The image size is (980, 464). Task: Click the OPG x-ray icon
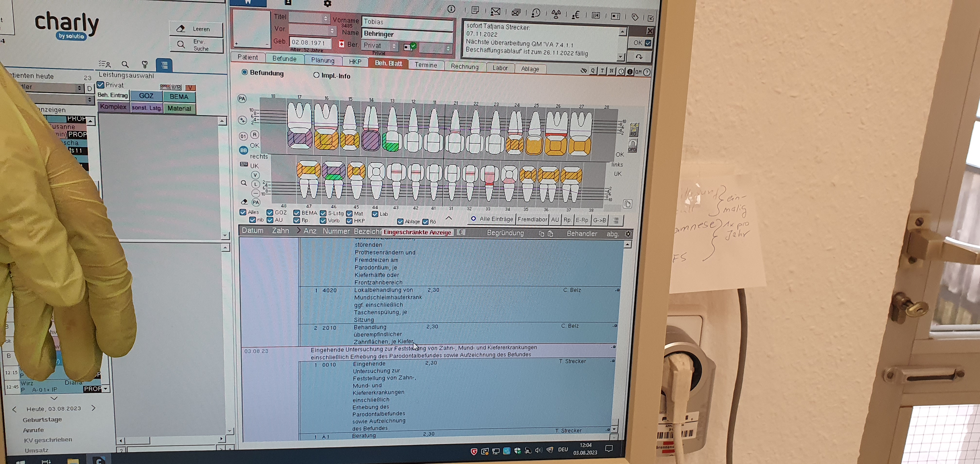[x=632, y=146]
